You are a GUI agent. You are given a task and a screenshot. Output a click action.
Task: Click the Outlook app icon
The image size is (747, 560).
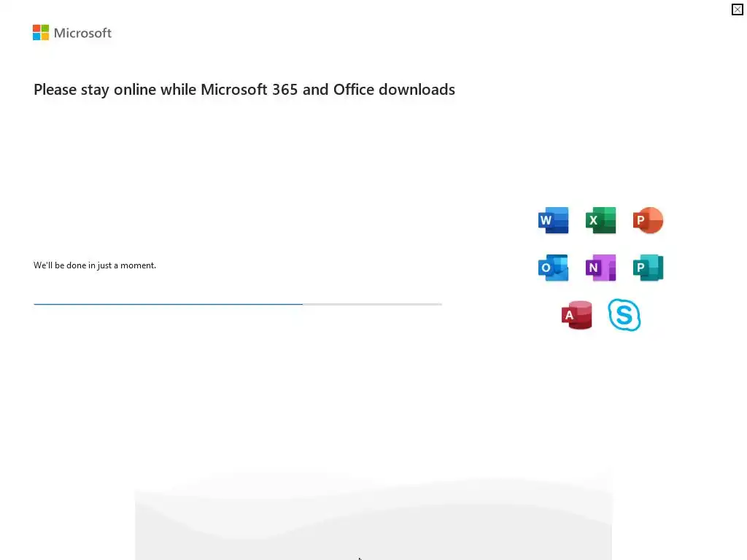click(553, 268)
